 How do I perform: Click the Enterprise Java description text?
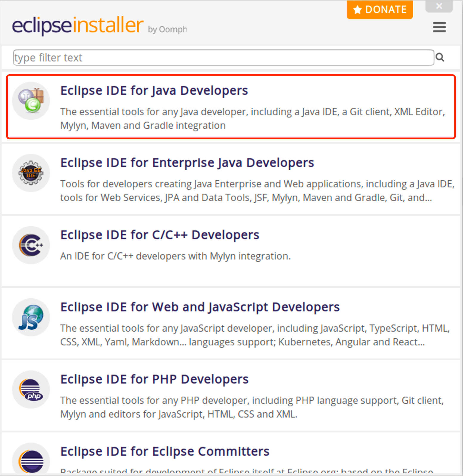pos(257,191)
